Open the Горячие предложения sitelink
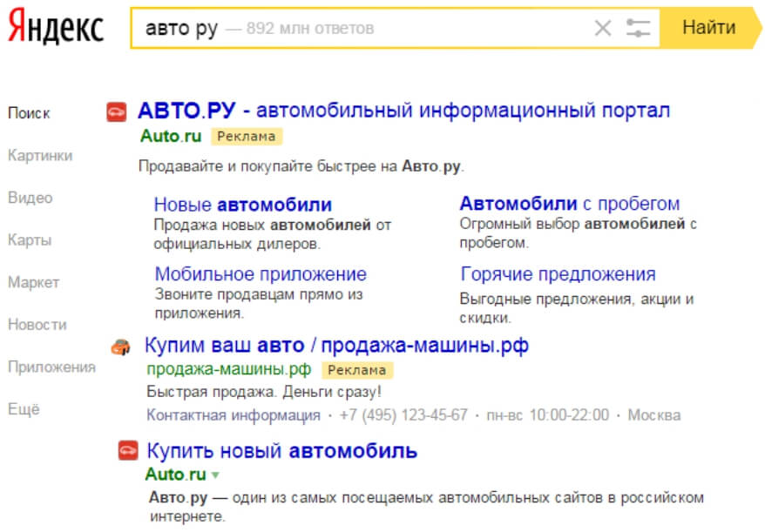 (x=559, y=274)
